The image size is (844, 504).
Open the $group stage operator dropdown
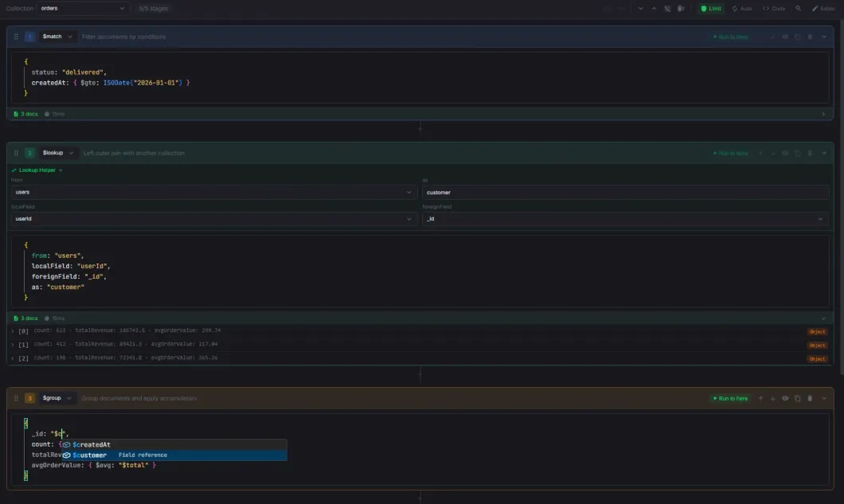tap(56, 398)
